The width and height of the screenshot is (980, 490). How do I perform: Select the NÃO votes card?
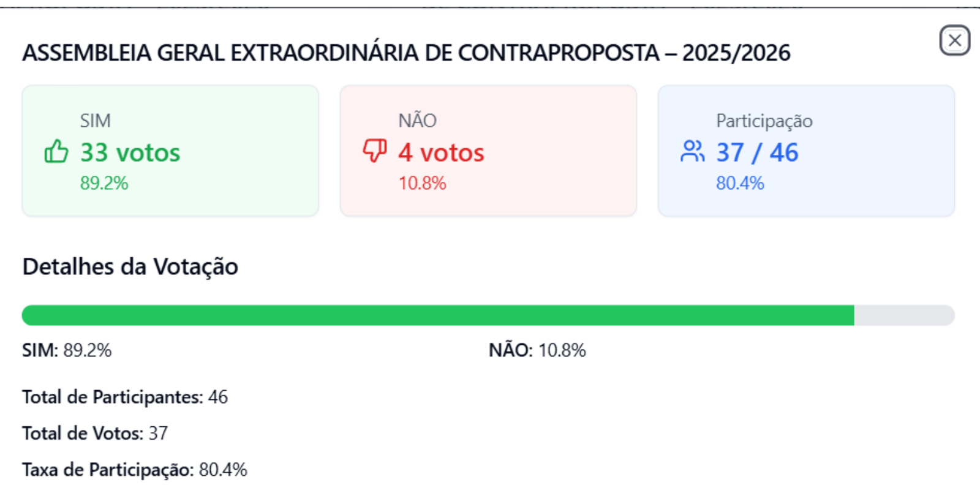click(x=488, y=151)
